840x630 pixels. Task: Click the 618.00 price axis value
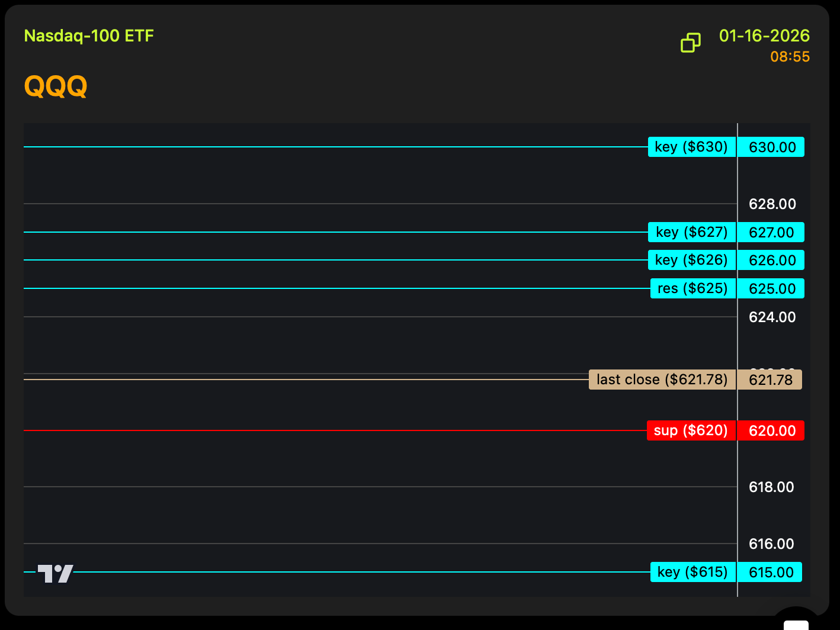click(771, 487)
